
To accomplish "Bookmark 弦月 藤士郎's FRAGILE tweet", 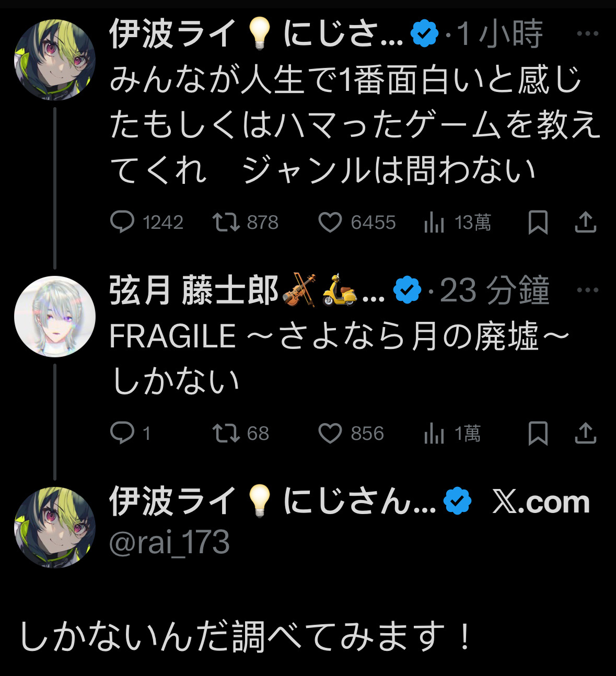I will click(538, 434).
